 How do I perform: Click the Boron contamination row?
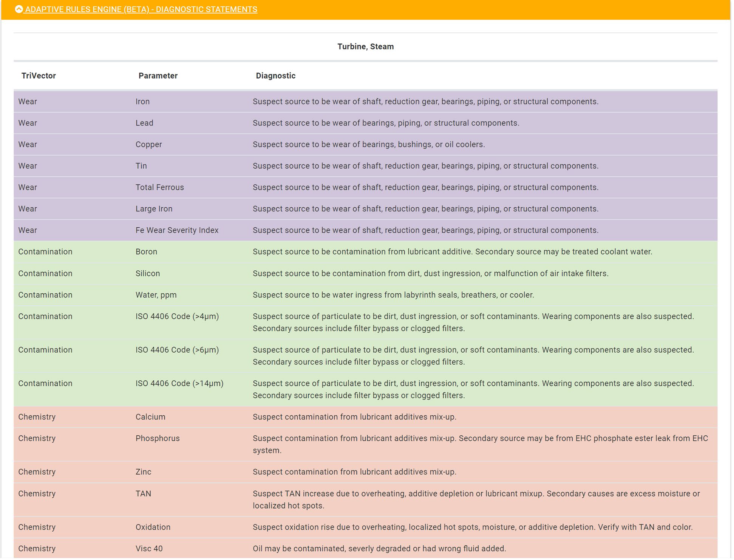coord(146,251)
